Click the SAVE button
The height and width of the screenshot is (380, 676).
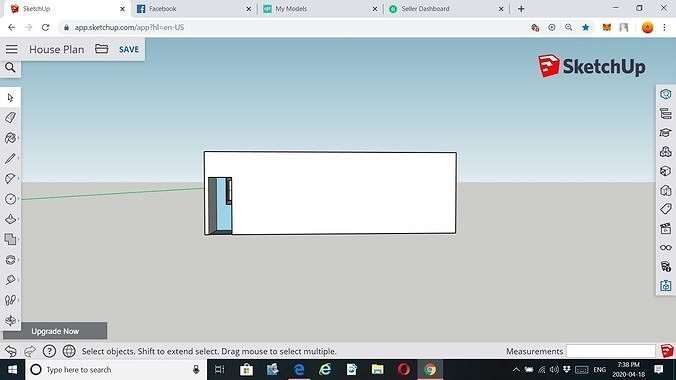(x=129, y=50)
